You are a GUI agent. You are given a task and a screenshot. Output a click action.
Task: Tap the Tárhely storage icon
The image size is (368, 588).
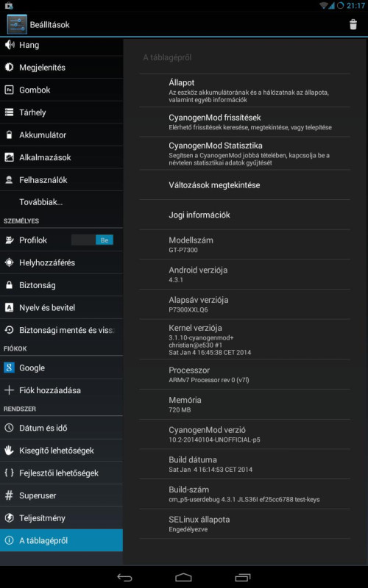pyautogui.click(x=9, y=112)
